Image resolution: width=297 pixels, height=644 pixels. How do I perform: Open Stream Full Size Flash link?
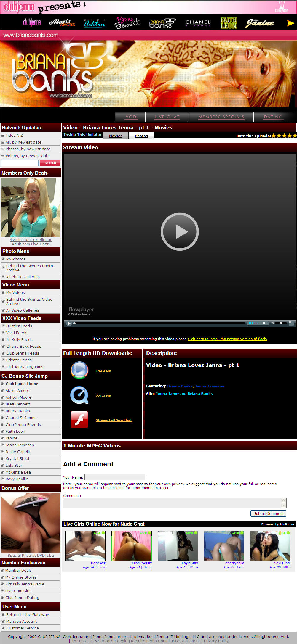(114, 420)
